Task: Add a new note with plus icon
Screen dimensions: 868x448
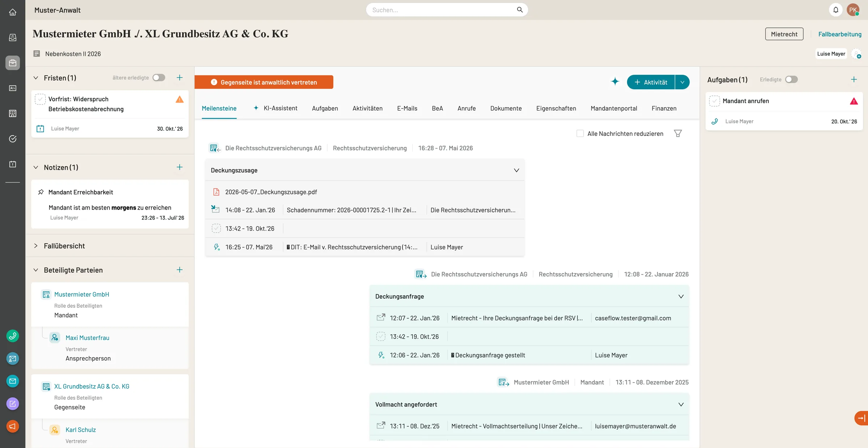Action: click(x=180, y=167)
